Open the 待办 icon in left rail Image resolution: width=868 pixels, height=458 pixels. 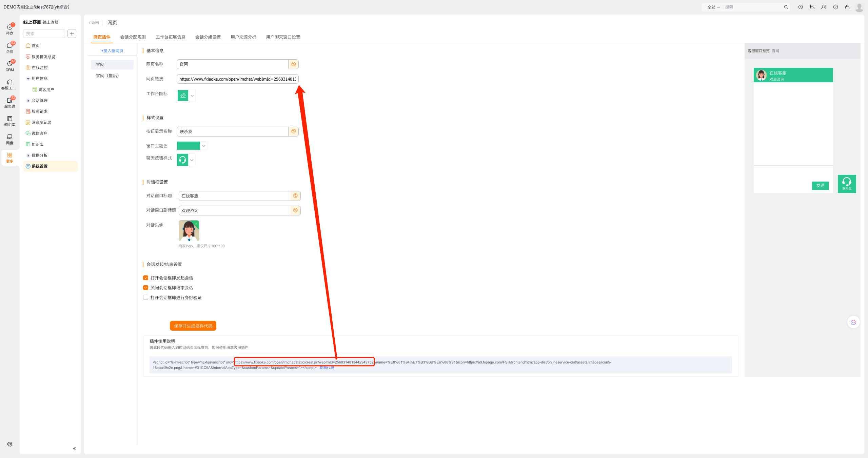(x=9, y=29)
